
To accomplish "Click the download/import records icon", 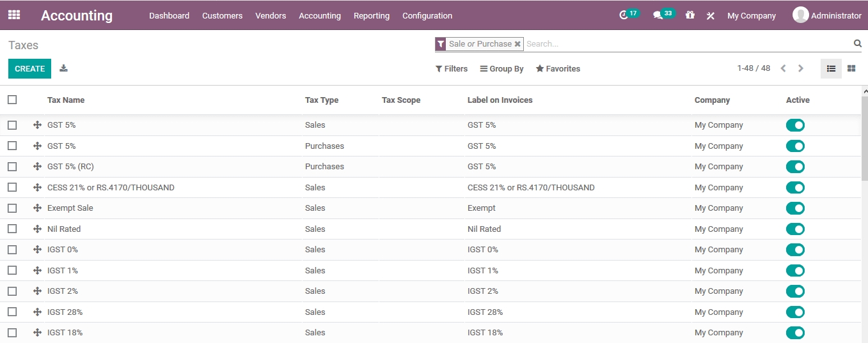I will [x=63, y=68].
